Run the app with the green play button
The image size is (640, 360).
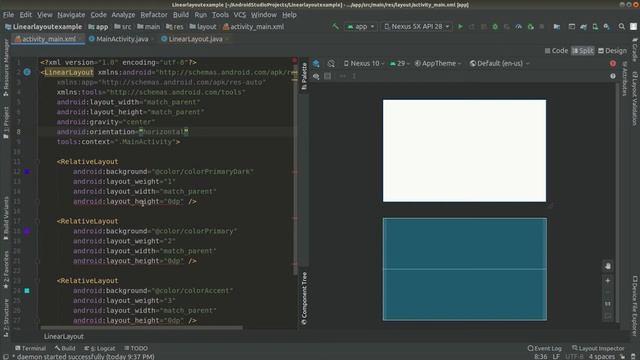click(460, 27)
